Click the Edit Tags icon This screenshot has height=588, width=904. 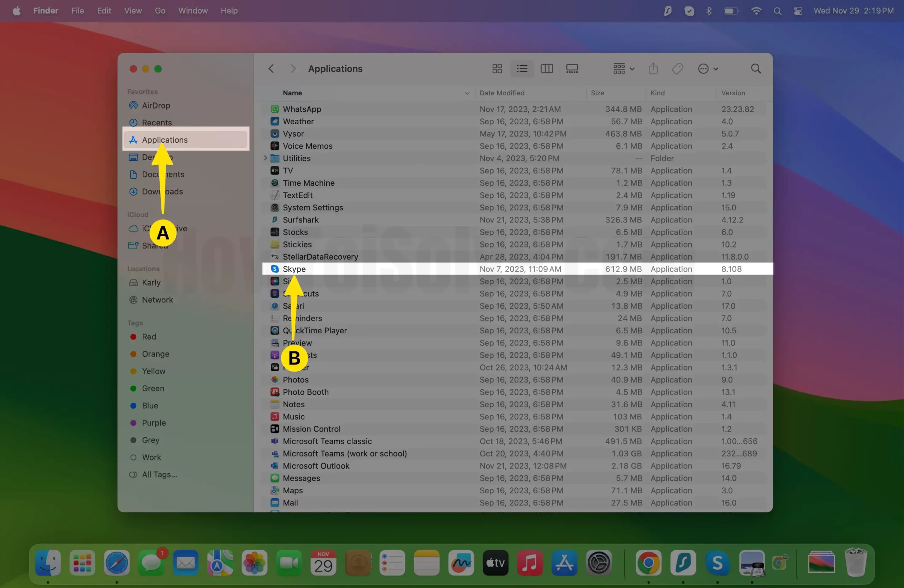pos(677,69)
